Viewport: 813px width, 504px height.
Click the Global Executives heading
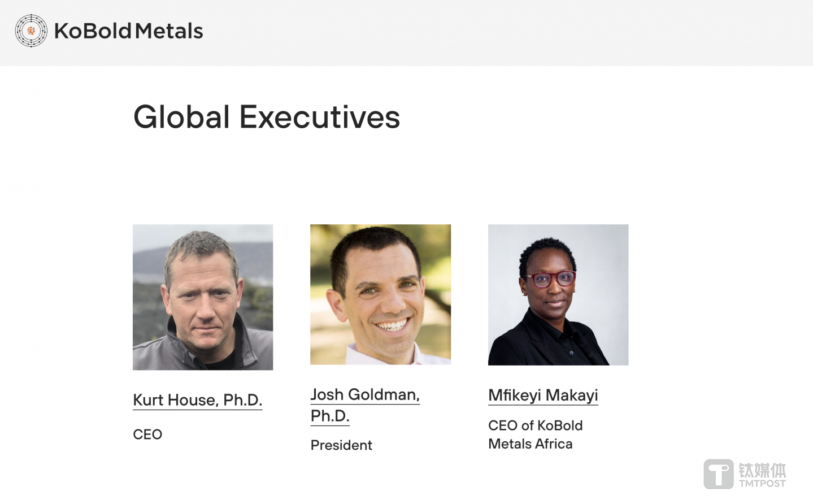coord(266,117)
